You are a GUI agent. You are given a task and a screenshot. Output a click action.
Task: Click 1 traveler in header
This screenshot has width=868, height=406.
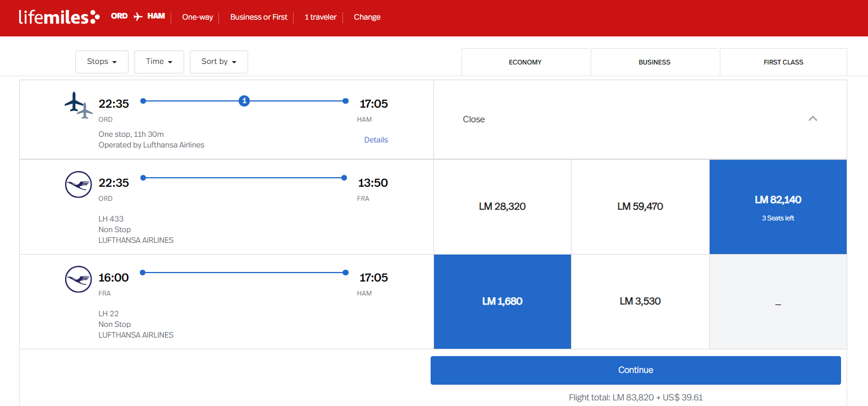click(x=321, y=17)
